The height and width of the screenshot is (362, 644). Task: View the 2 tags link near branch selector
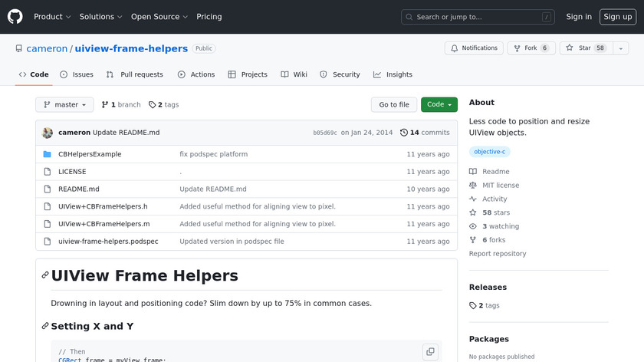[164, 104]
